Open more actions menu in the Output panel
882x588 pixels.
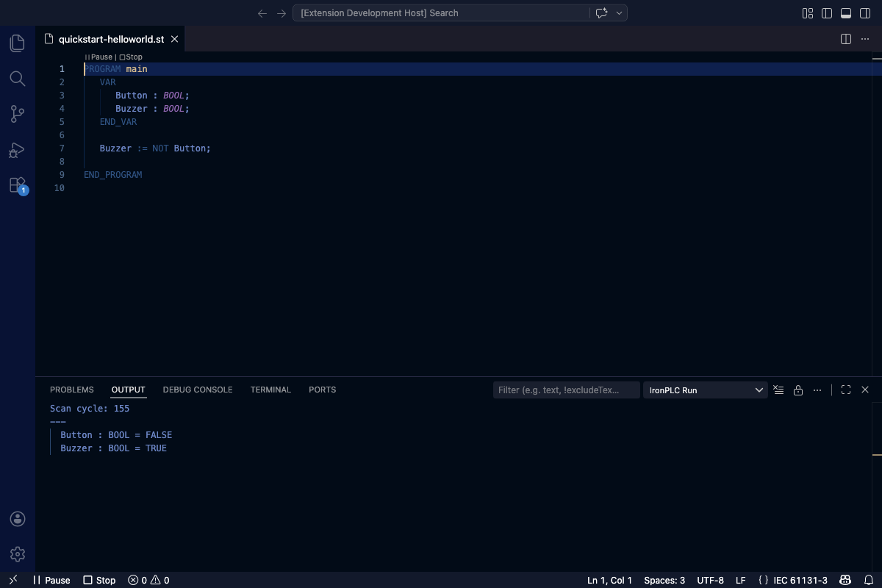817,390
